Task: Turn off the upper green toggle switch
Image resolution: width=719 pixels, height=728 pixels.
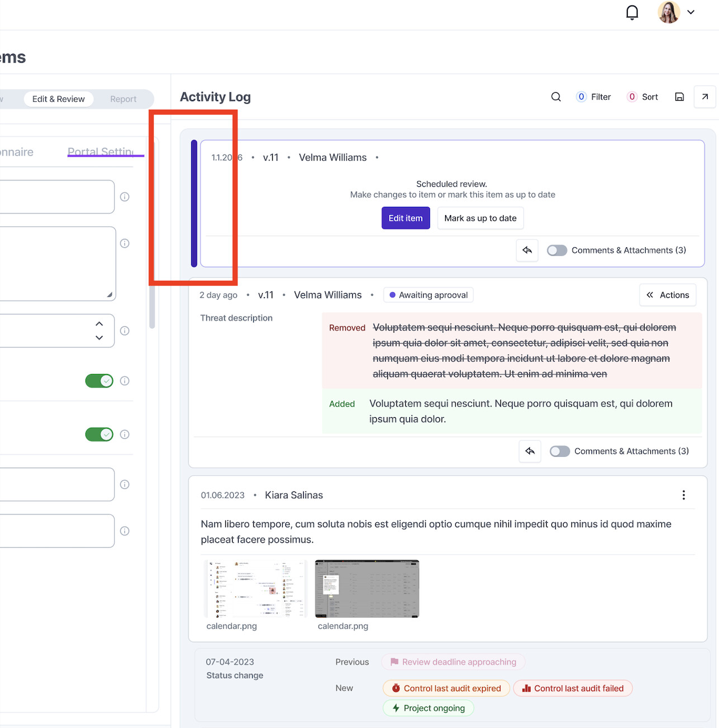Action: coord(99,381)
